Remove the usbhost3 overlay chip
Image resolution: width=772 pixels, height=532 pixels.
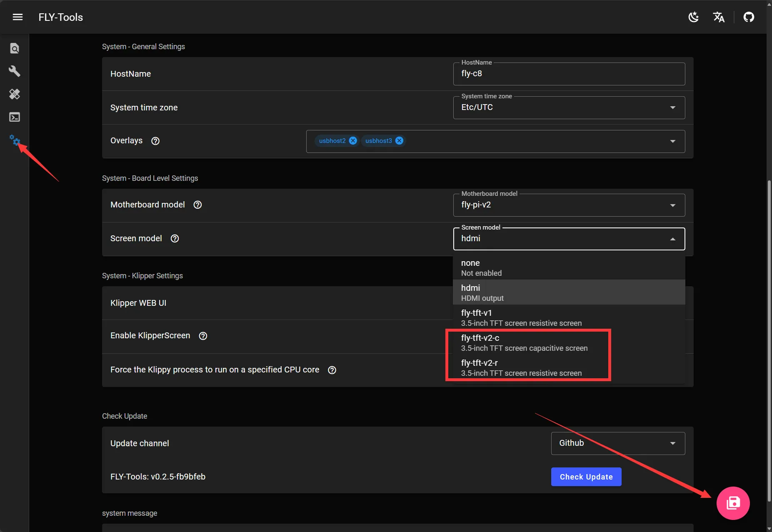[x=399, y=141]
